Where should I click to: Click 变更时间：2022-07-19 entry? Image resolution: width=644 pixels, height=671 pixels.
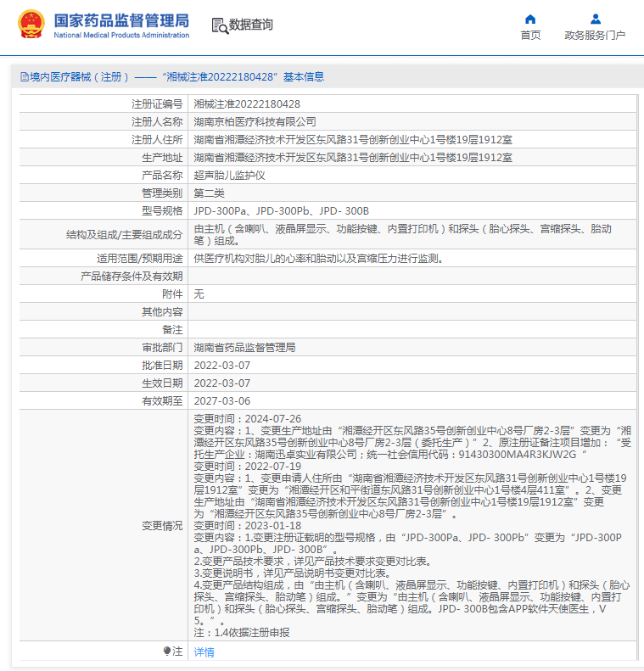247,467
